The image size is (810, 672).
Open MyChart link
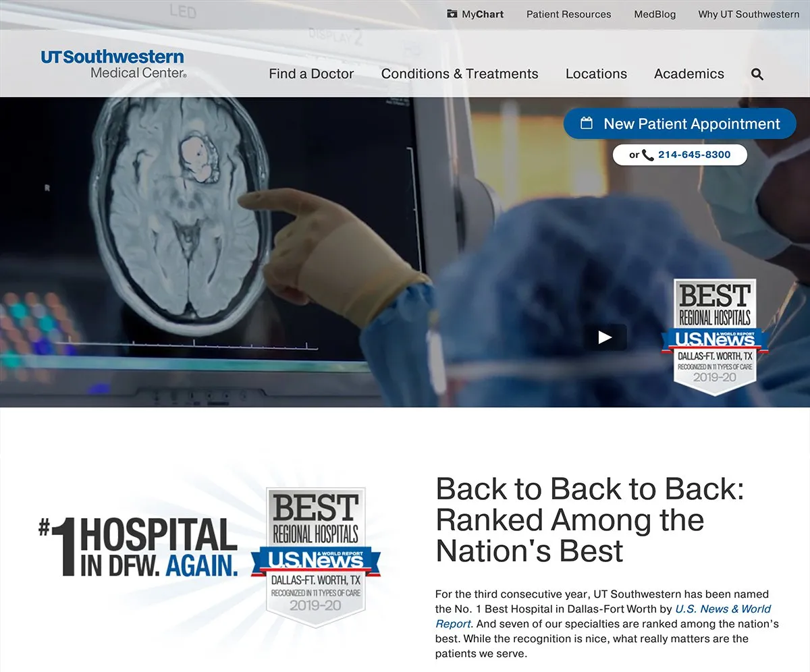[475, 14]
